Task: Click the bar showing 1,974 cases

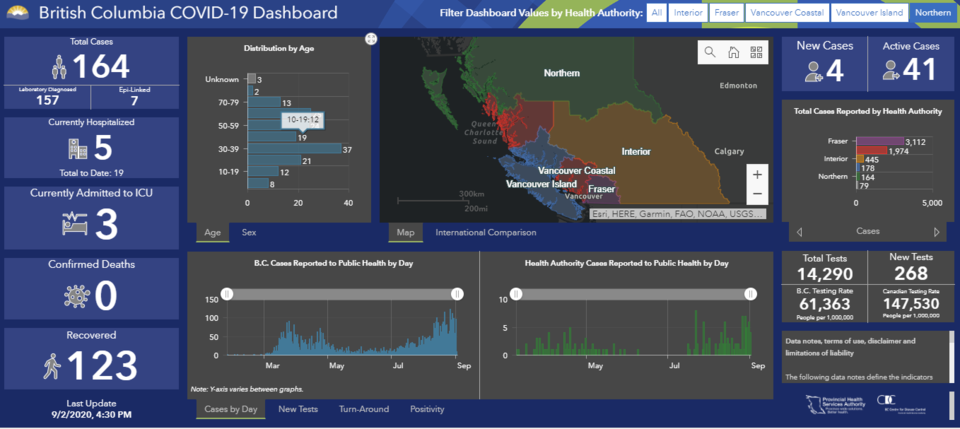Action: coord(872,150)
